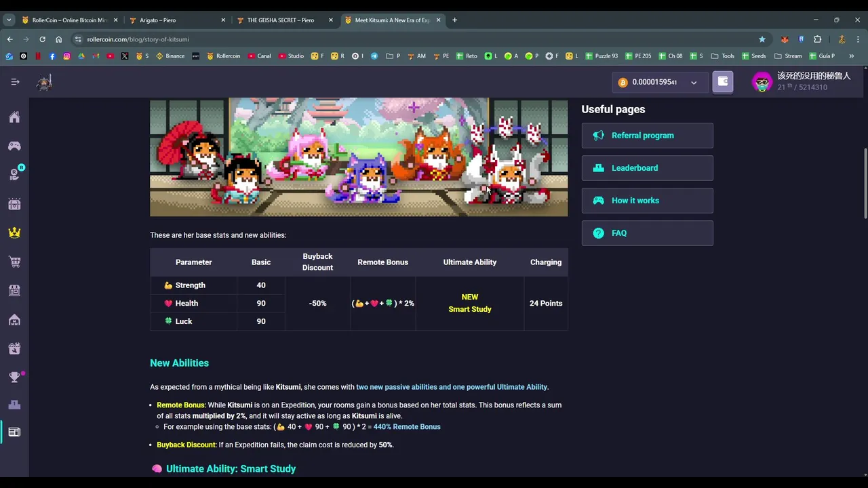Open the Tools bookmark folder
The image size is (868, 488).
coord(723,56)
